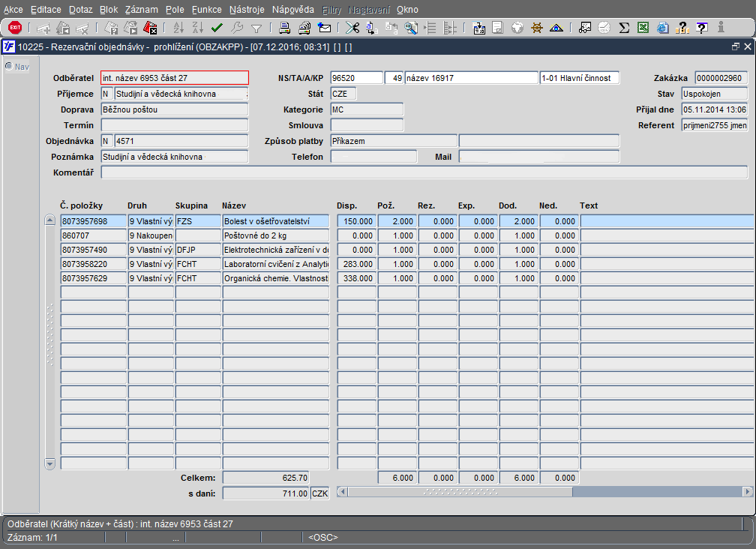Image resolution: width=756 pixels, height=549 pixels.
Task: Click the scissors cut icon
Action: [352, 28]
